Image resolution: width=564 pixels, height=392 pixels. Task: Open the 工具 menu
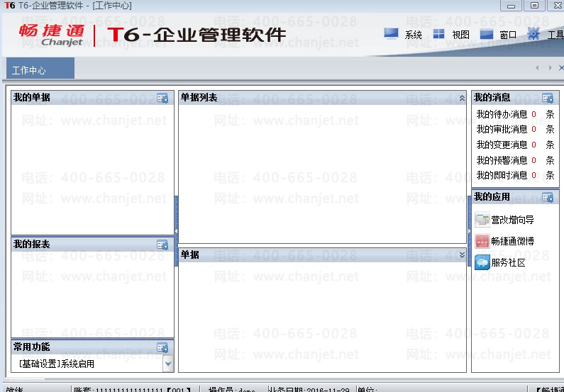[x=555, y=35]
